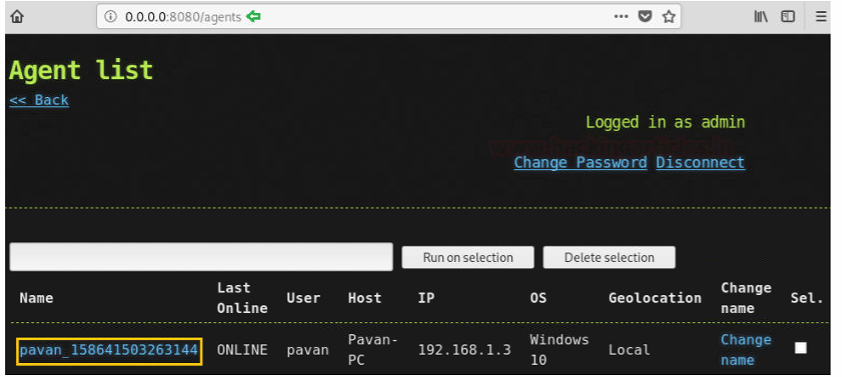Open the Firefox hamburger menu

pos(821,17)
